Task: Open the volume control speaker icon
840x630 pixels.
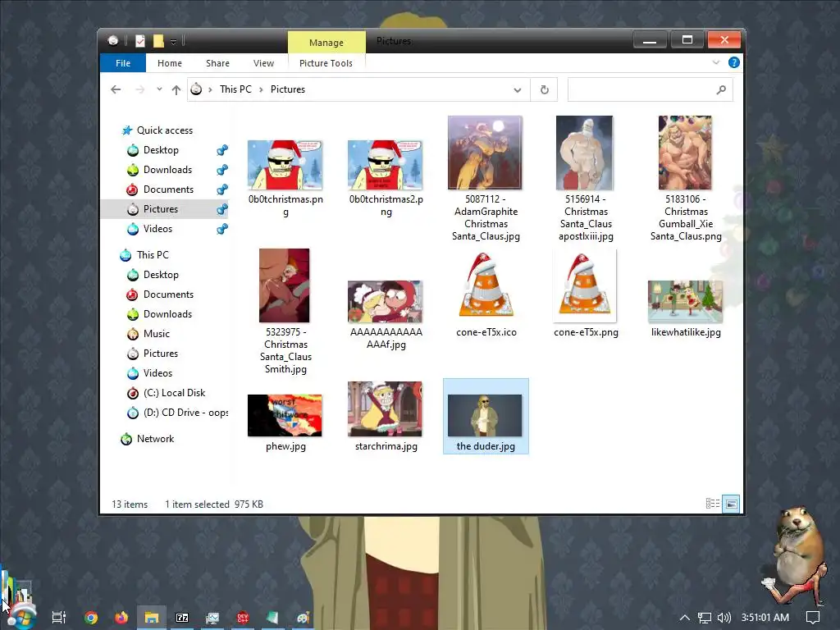Action: tap(724, 618)
